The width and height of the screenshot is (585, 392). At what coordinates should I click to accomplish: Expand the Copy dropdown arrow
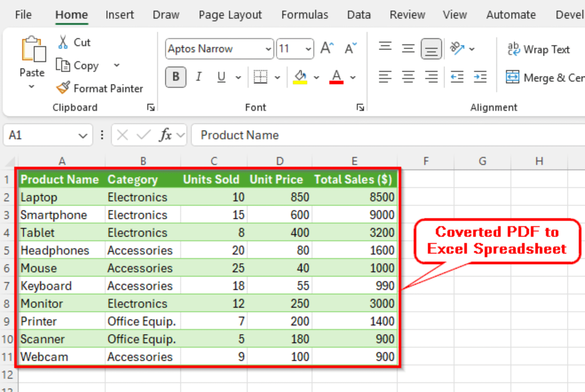[x=117, y=65]
